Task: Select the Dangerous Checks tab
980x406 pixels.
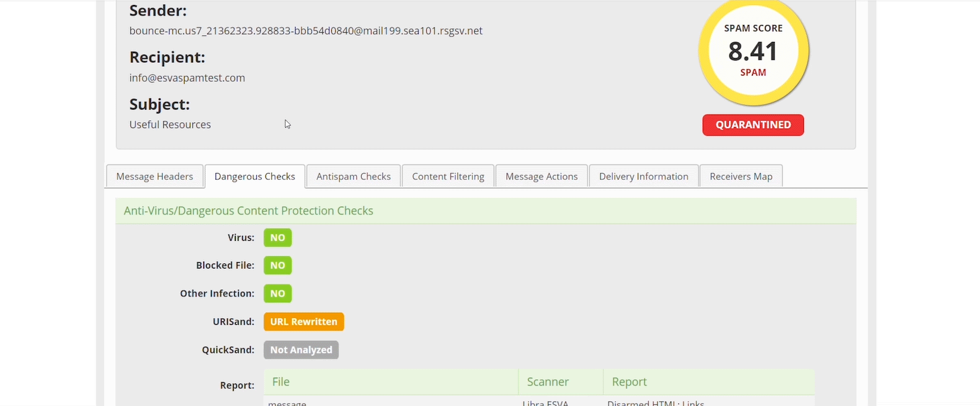Action: tap(255, 176)
